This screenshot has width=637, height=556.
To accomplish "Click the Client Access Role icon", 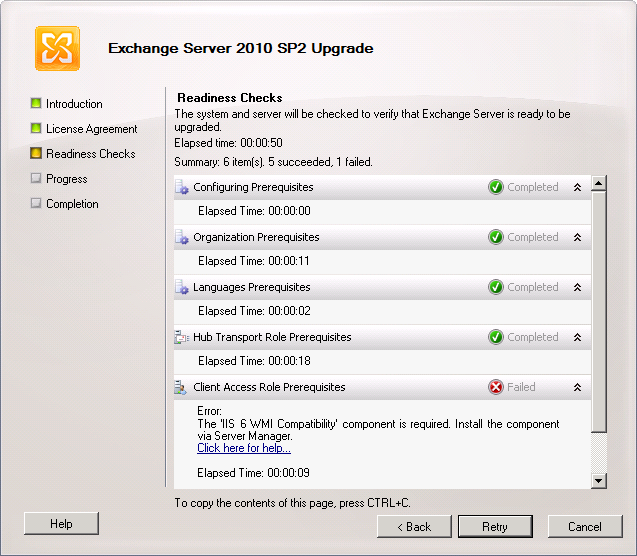I will coord(180,387).
